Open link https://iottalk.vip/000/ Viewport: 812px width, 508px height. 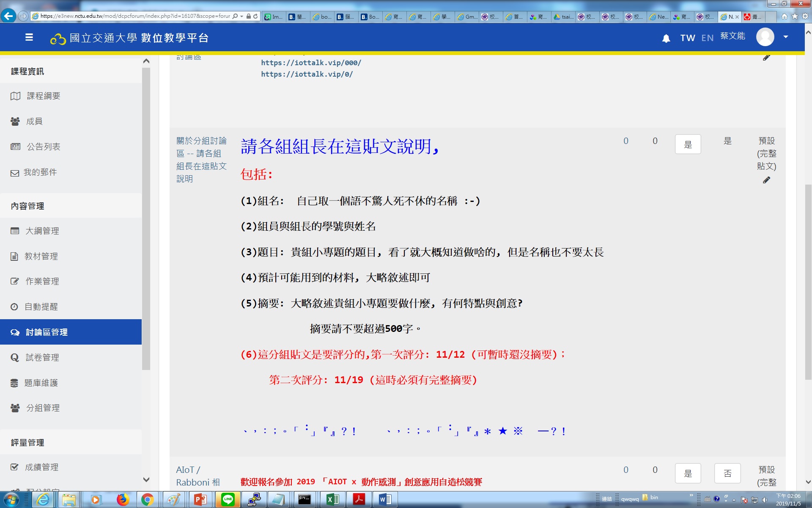click(x=311, y=63)
